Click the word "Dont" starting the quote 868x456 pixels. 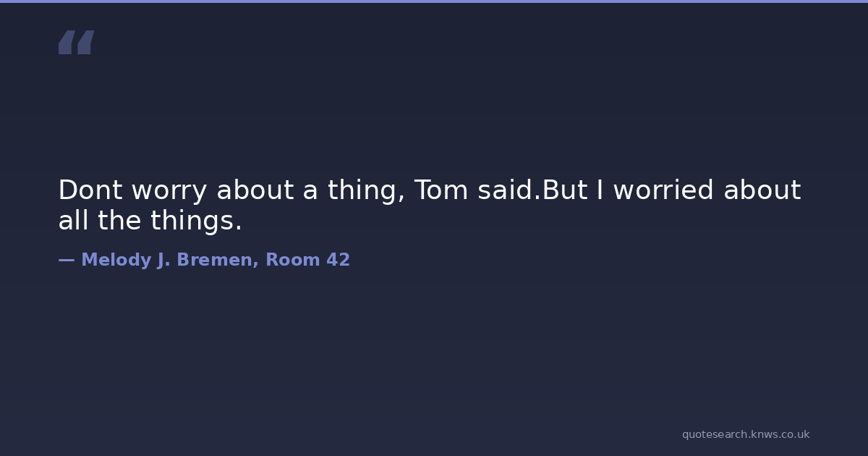click(x=90, y=190)
